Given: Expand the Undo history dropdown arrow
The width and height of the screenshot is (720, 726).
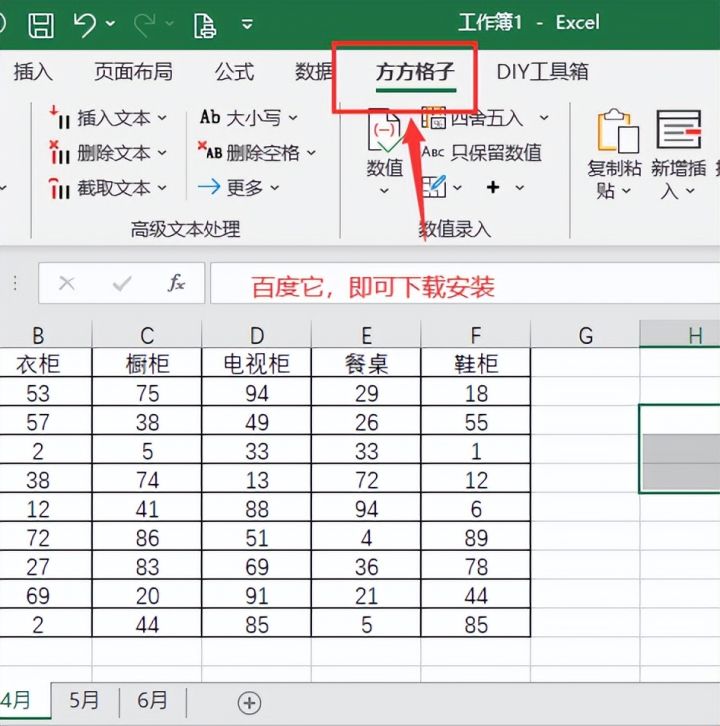Looking at the screenshot, I should pos(111,23).
